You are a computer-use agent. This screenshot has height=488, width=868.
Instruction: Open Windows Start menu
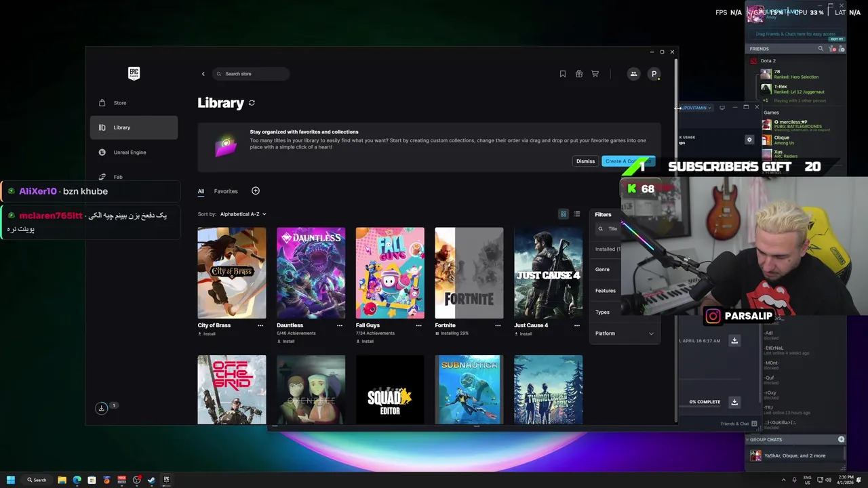pos(11,480)
